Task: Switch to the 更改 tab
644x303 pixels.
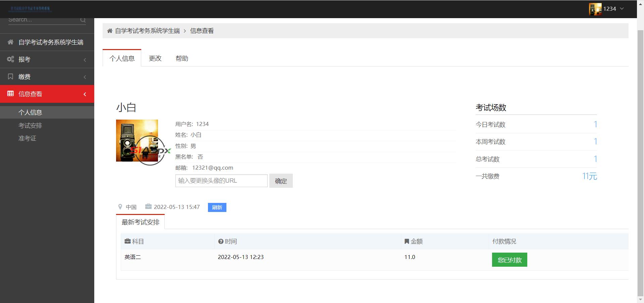Action: click(x=155, y=58)
